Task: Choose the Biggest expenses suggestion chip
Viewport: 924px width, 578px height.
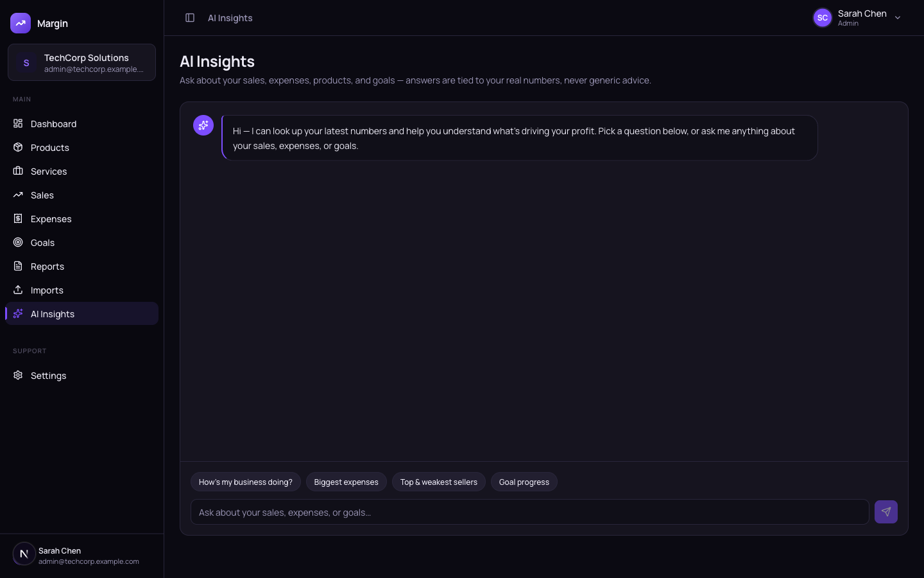Action: point(346,482)
